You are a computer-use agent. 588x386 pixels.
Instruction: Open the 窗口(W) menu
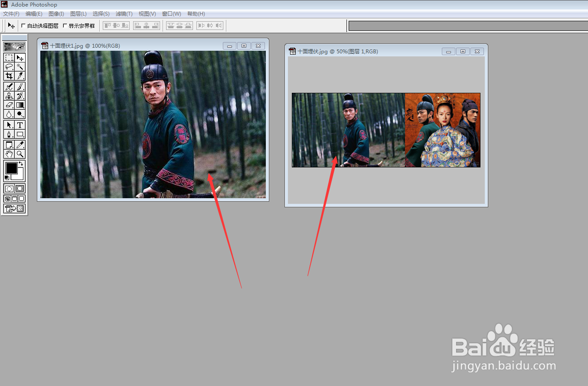point(172,14)
